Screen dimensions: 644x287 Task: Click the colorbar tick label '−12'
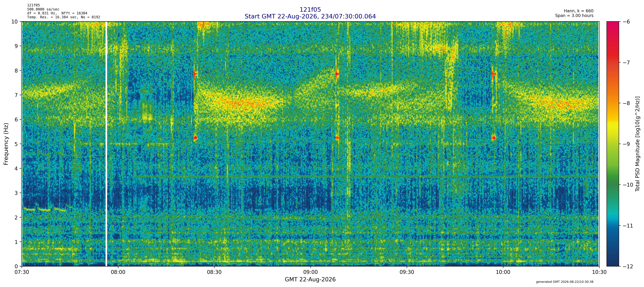[x=628, y=266]
